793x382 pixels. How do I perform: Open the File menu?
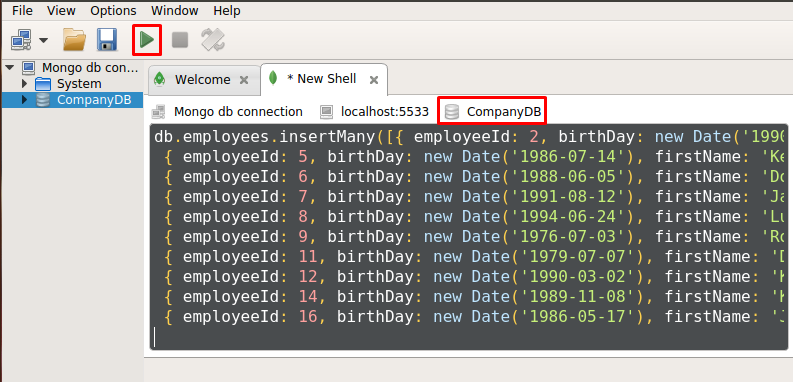22,10
